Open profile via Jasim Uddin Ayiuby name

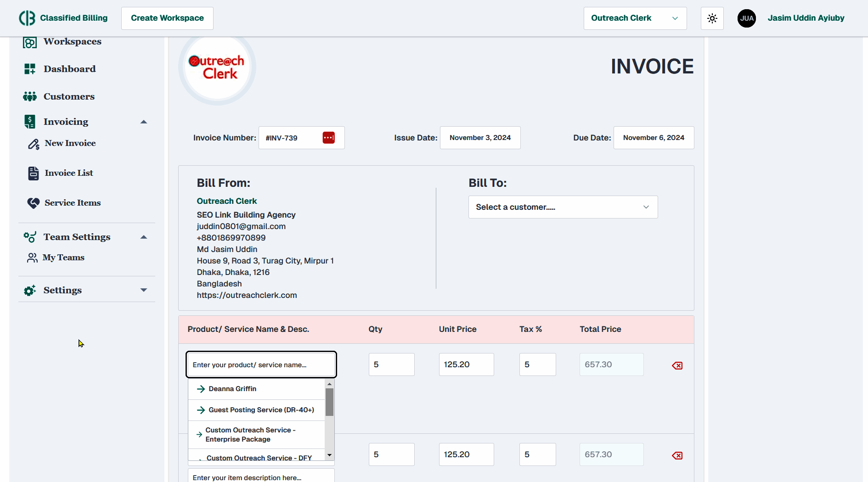click(x=806, y=18)
